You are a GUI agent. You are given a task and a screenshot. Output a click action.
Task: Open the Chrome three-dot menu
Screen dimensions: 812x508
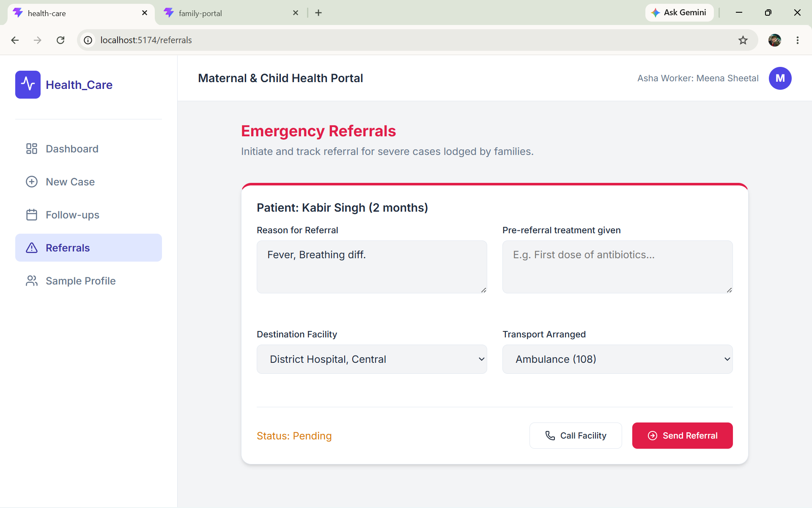tap(798, 40)
